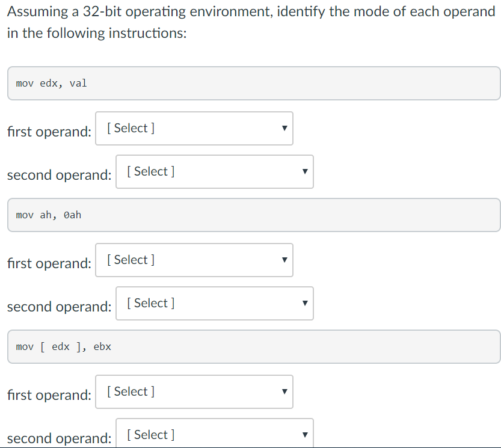Click the mov edx, val code block

coord(250,83)
